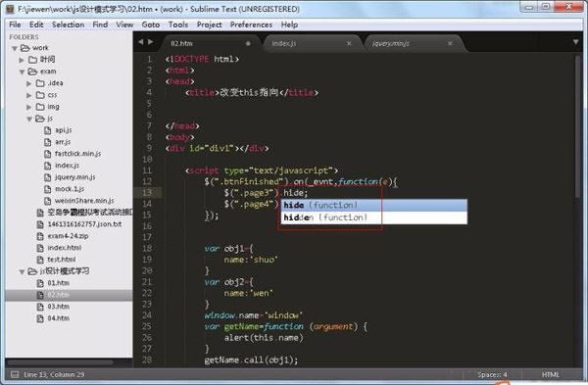Open the Edit menu

36,24
